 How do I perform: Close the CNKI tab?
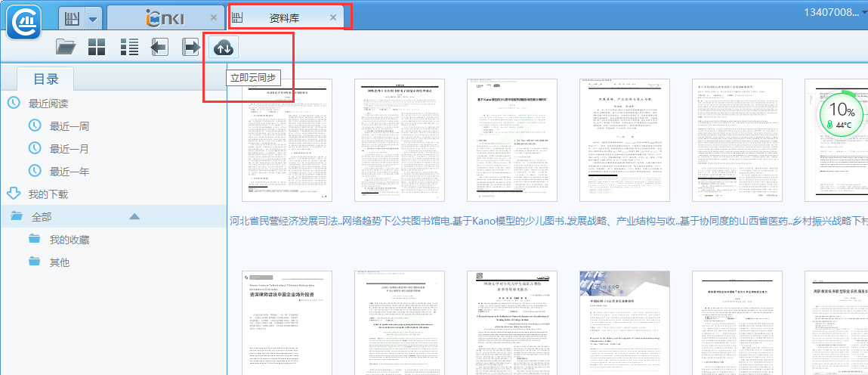click(x=214, y=17)
